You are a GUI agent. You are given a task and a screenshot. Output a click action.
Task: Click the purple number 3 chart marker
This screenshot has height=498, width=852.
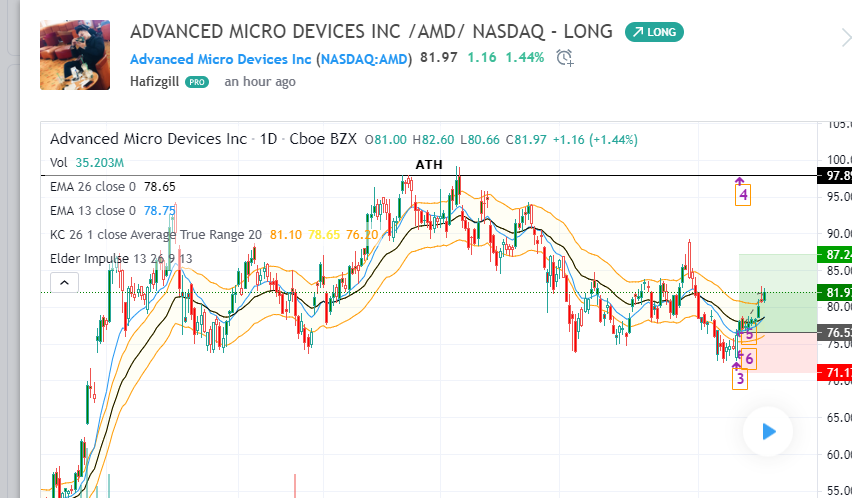[740, 379]
